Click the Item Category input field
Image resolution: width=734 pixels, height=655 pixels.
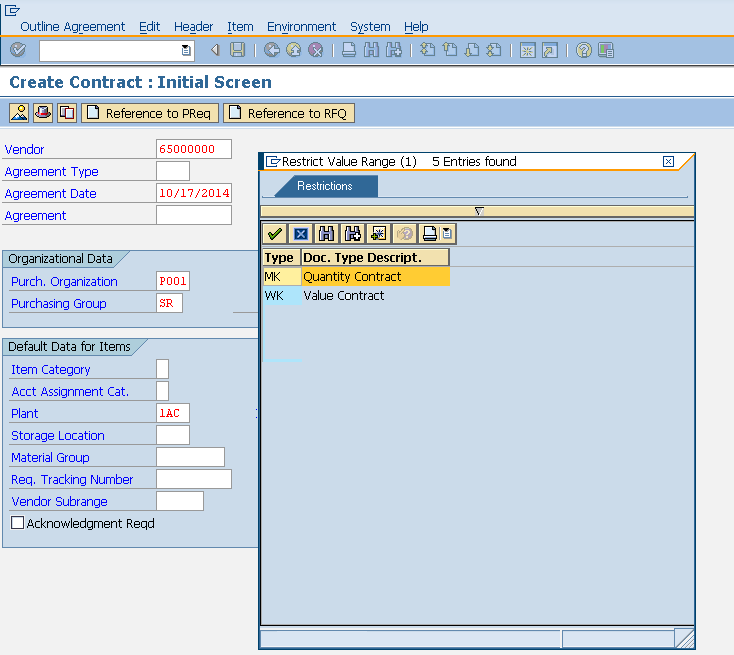point(162,369)
